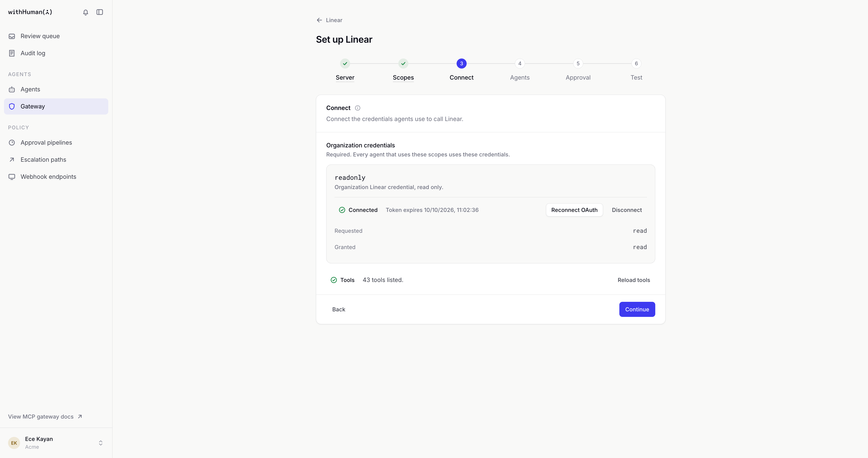Click Reconnect OAuth button
The height and width of the screenshot is (458, 868).
tap(574, 210)
